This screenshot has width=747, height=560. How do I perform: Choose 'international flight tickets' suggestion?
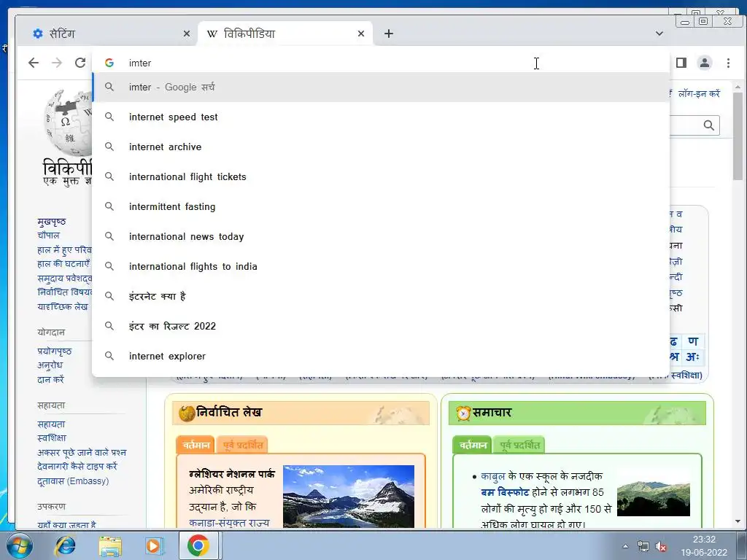[x=381, y=176]
